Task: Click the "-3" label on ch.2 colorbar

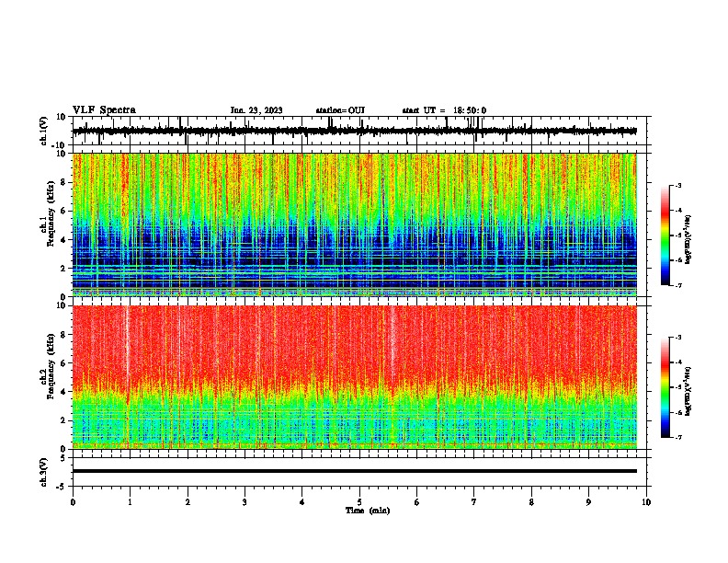Action: pyautogui.click(x=677, y=338)
